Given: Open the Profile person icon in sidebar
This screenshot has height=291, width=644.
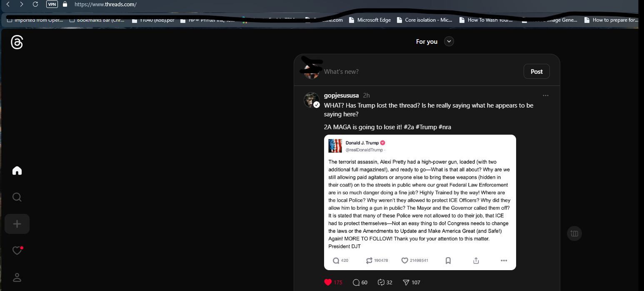Looking at the screenshot, I should [17, 277].
